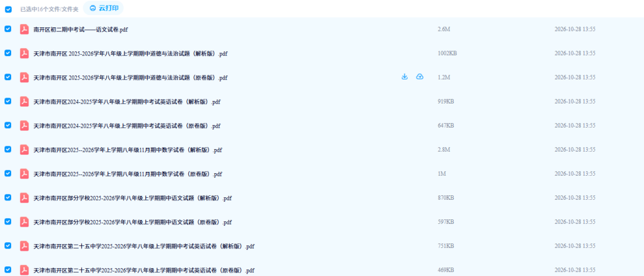Click PDF icon of 11月期中数学试卷（解析版）.pdf

click(24, 150)
